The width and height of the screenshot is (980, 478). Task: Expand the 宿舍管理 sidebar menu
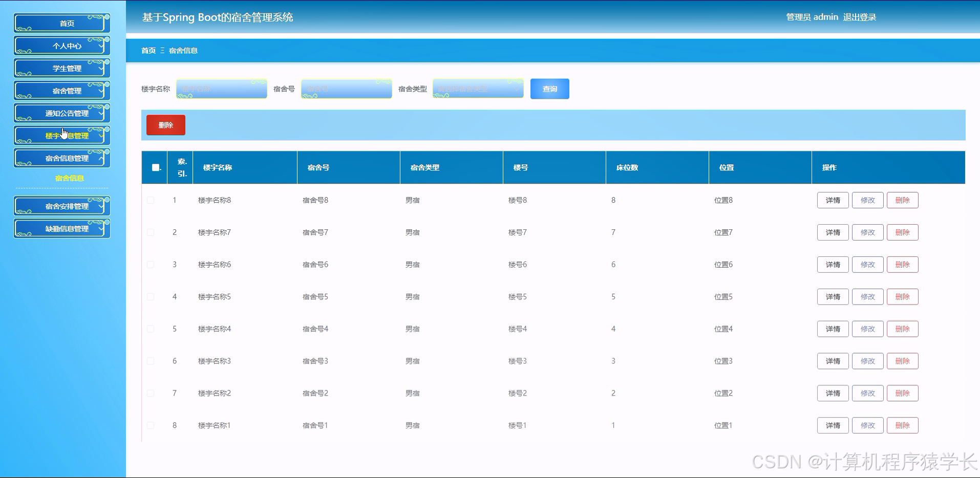[x=62, y=91]
